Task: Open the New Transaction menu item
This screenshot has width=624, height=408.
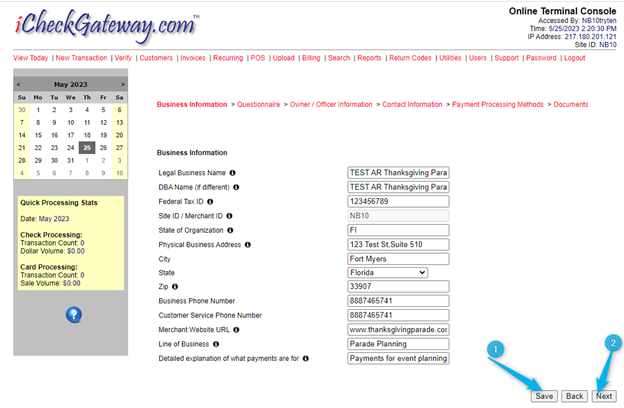Action: click(81, 58)
